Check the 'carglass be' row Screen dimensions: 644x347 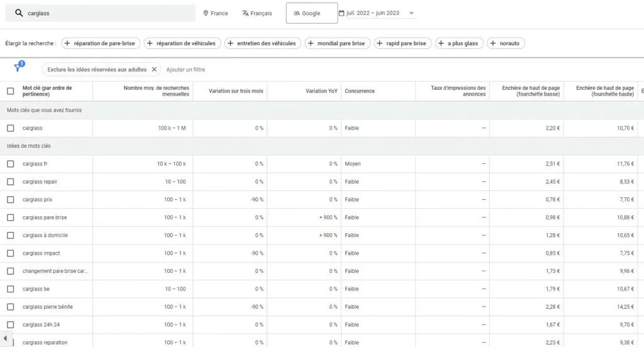(10, 289)
